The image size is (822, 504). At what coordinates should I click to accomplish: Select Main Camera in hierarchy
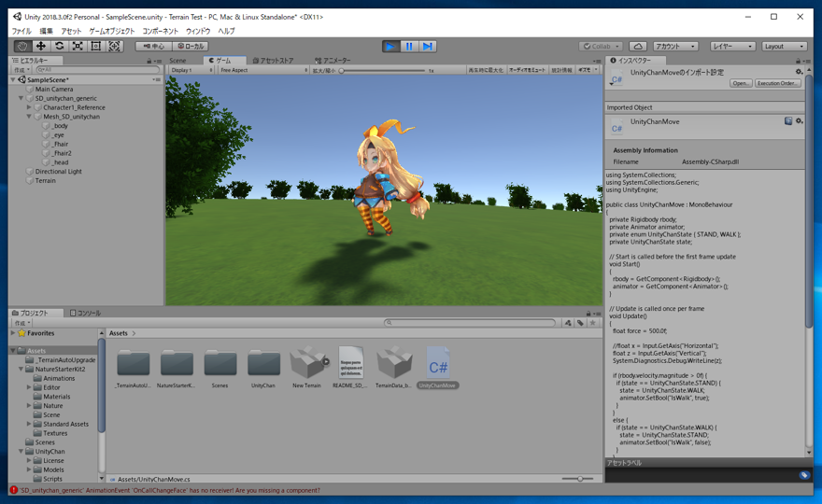(x=54, y=89)
